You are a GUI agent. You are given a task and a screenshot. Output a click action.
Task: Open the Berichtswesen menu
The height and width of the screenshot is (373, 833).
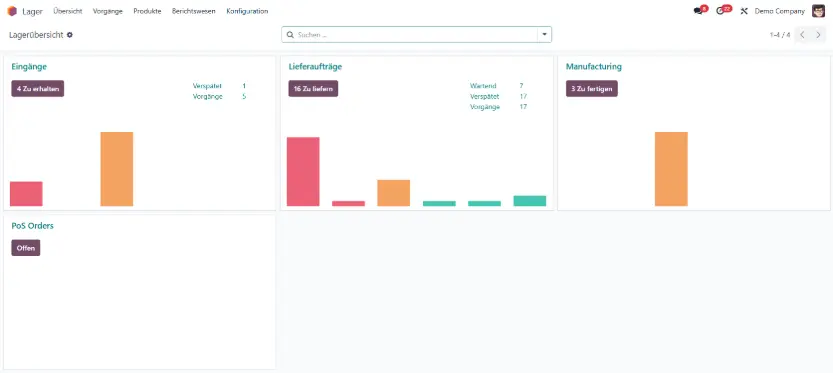pyautogui.click(x=193, y=11)
